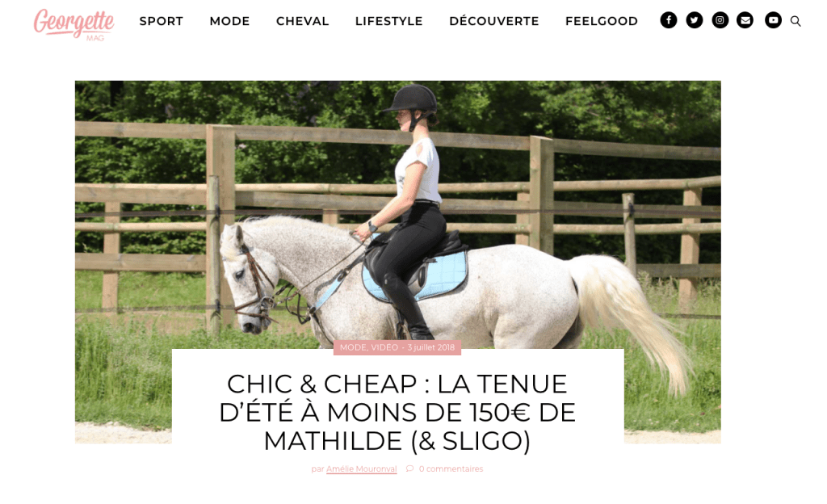This screenshot has height=504, width=827.
Task: Open the Instagram social icon
Action: [720, 20]
